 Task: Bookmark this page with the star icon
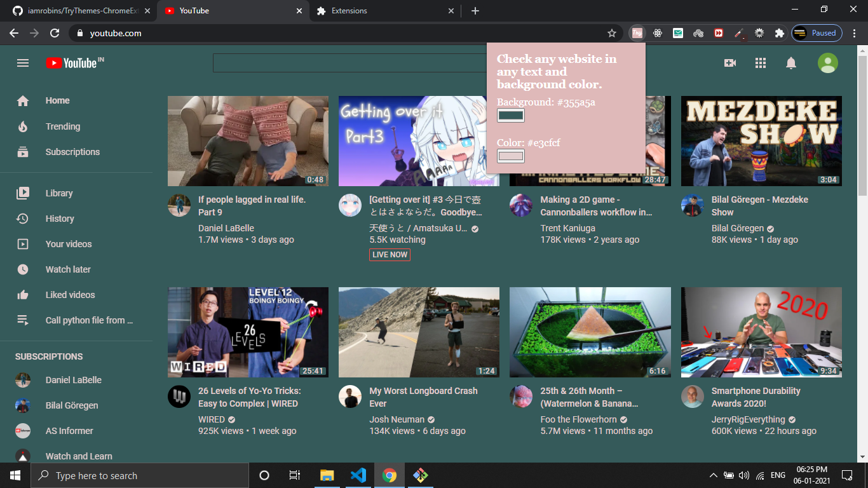[612, 33]
